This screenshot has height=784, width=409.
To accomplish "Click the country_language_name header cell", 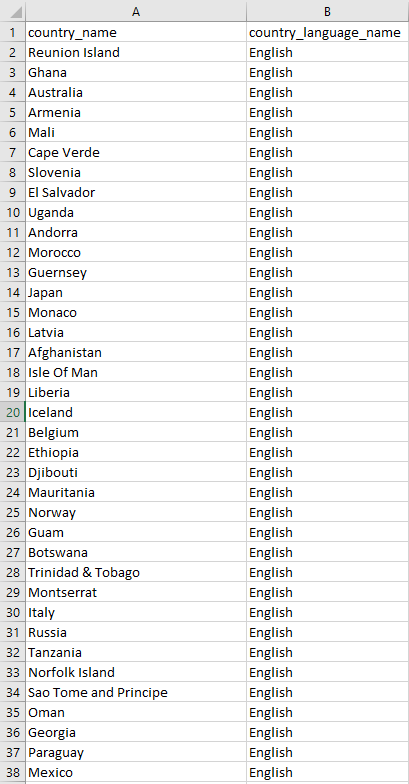I will 328,32.
